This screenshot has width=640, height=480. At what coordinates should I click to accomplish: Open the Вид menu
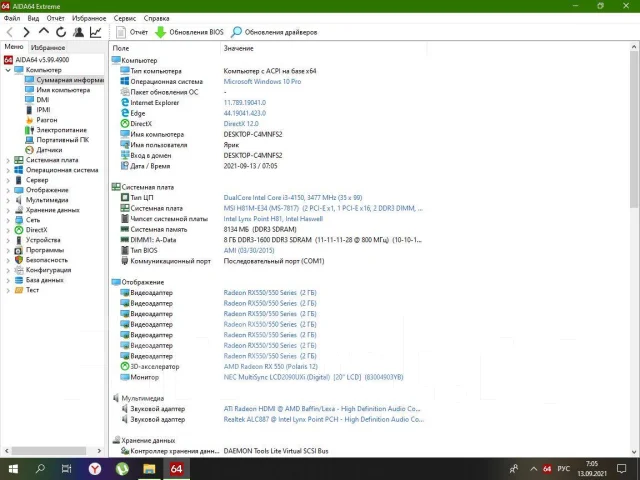point(33,18)
